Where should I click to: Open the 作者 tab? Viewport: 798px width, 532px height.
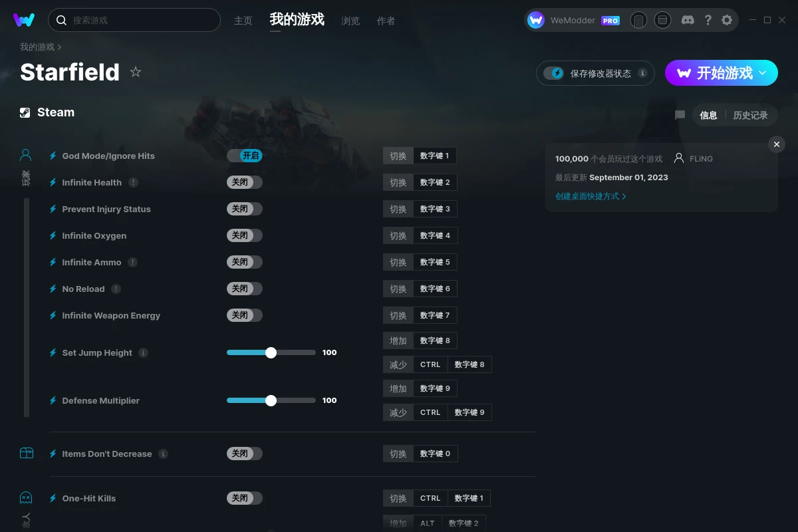[x=386, y=21]
